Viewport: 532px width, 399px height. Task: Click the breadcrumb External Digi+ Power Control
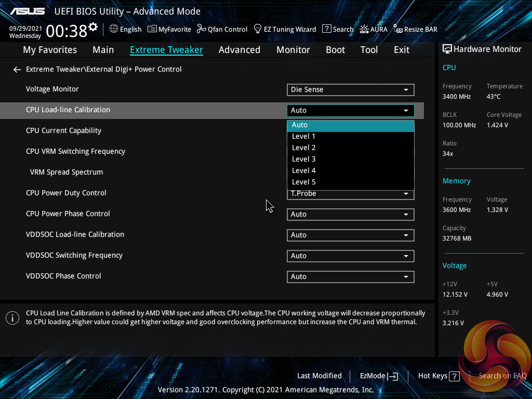click(134, 69)
